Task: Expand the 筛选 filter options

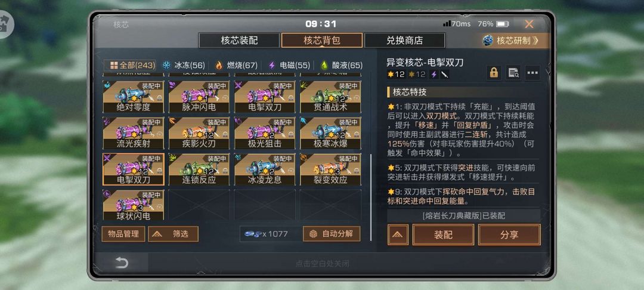Action: (173, 234)
